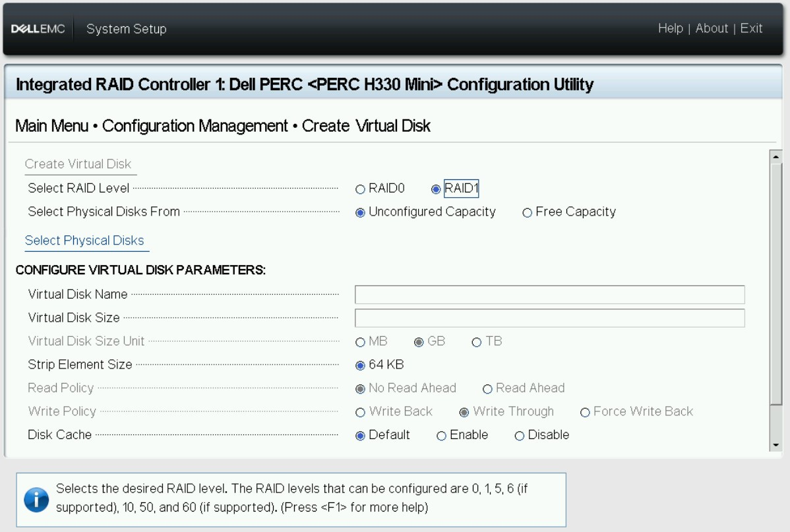Image resolution: width=790 pixels, height=532 pixels.
Task: Set Disk Cache to Disable
Action: point(520,436)
